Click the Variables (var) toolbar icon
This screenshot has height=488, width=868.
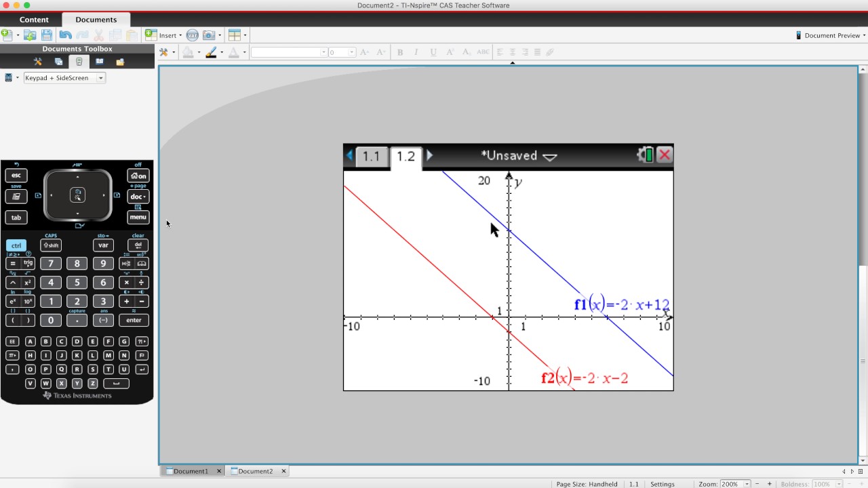192,35
